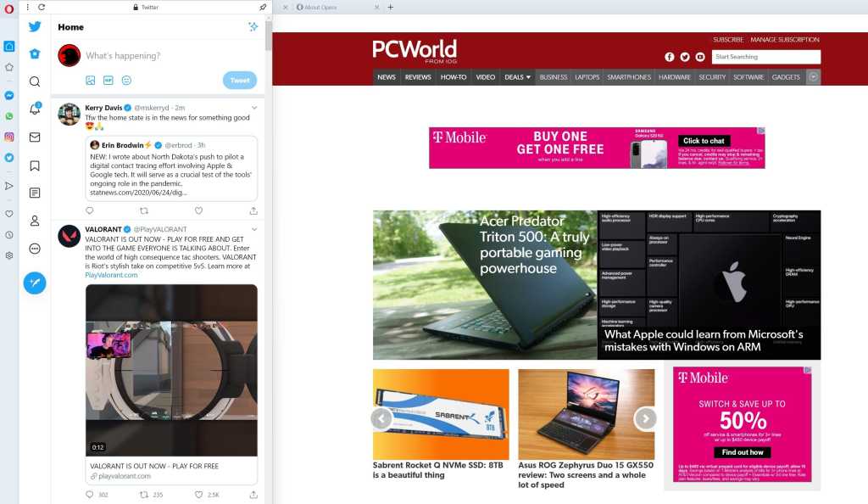Screen dimensions: 868x504
Task: Open PCWorld HOW-TO section
Action: pyautogui.click(x=453, y=77)
